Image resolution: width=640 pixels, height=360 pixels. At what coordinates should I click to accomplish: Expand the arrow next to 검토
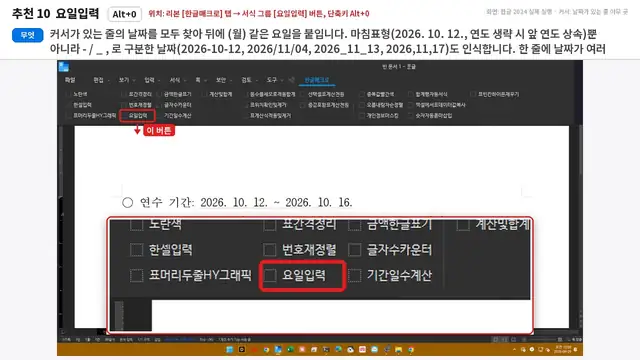click(257, 80)
